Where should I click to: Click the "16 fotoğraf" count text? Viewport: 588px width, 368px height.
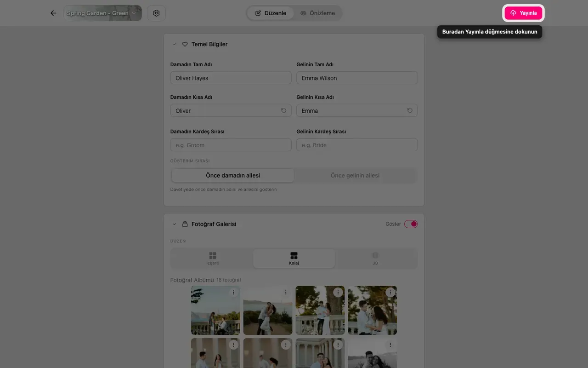pos(229,280)
